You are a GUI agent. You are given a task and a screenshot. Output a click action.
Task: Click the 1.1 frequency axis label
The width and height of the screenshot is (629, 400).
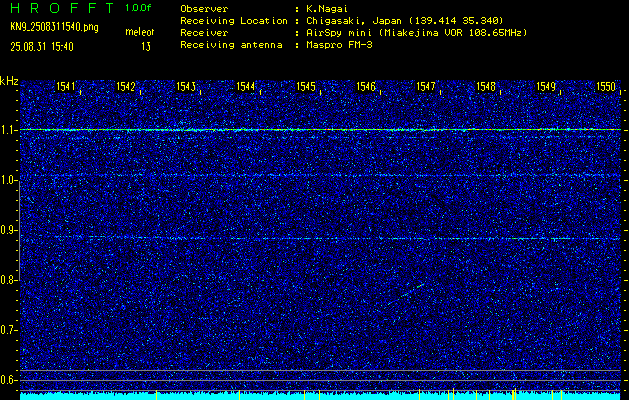point(8,131)
